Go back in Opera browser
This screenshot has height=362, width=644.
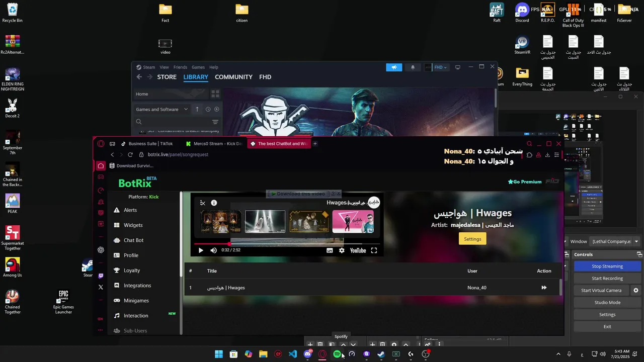click(x=112, y=155)
